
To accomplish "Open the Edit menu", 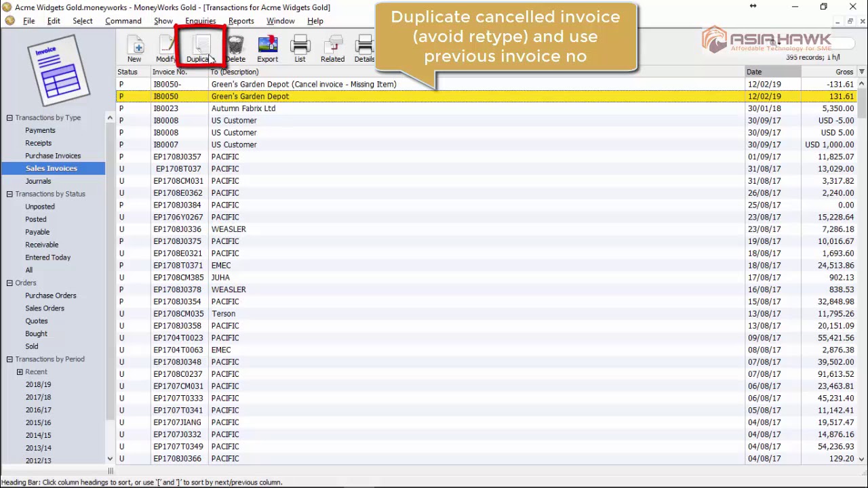I will click(54, 21).
